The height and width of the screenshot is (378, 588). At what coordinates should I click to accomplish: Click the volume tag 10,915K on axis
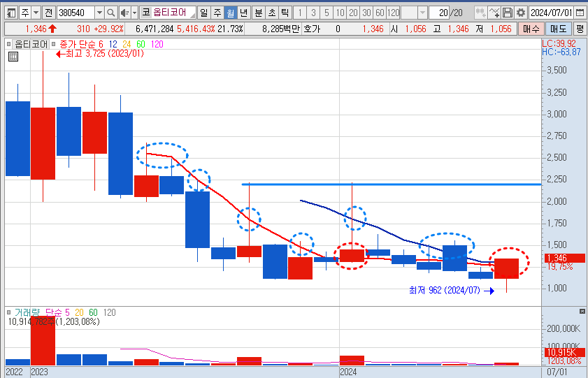pos(565,352)
